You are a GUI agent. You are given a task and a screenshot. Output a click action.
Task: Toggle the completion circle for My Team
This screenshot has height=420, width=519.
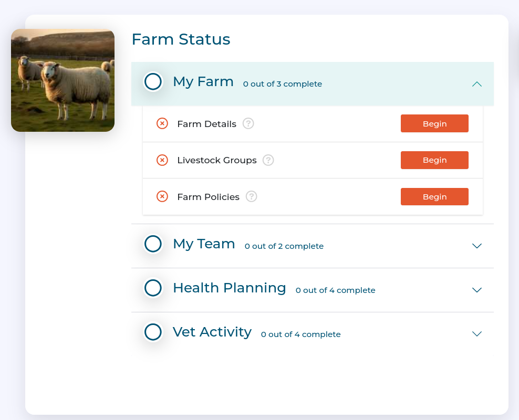tap(153, 244)
